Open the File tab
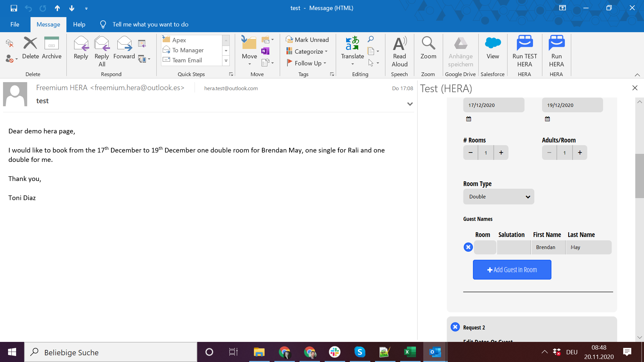The height and width of the screenshot is (362, 644). (x=15, y=24)
